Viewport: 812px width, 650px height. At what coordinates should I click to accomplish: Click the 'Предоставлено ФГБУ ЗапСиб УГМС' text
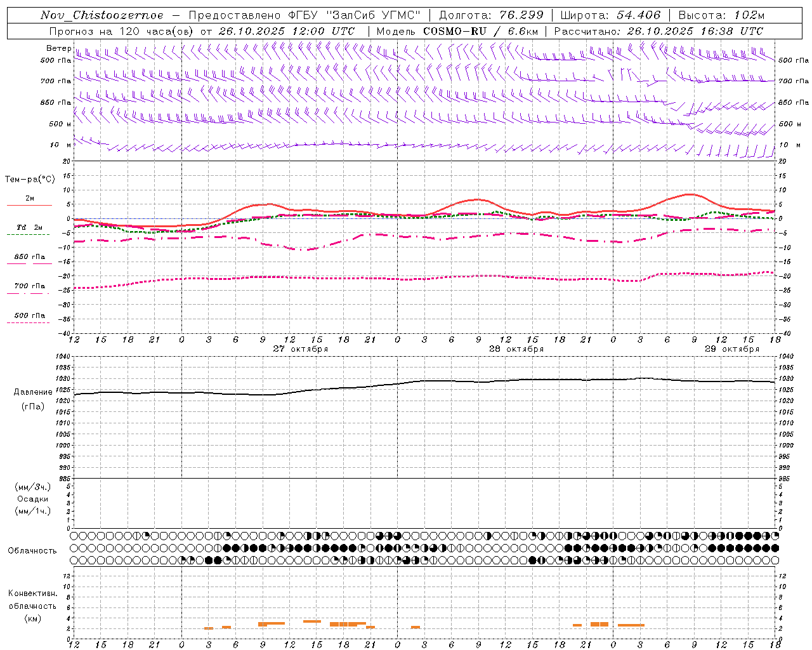pyautogui.click(x=305, y=15)
